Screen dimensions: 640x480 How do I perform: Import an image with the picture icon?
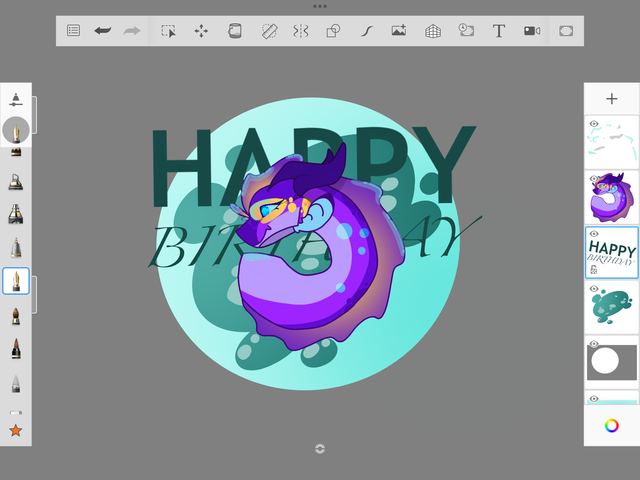399,31
